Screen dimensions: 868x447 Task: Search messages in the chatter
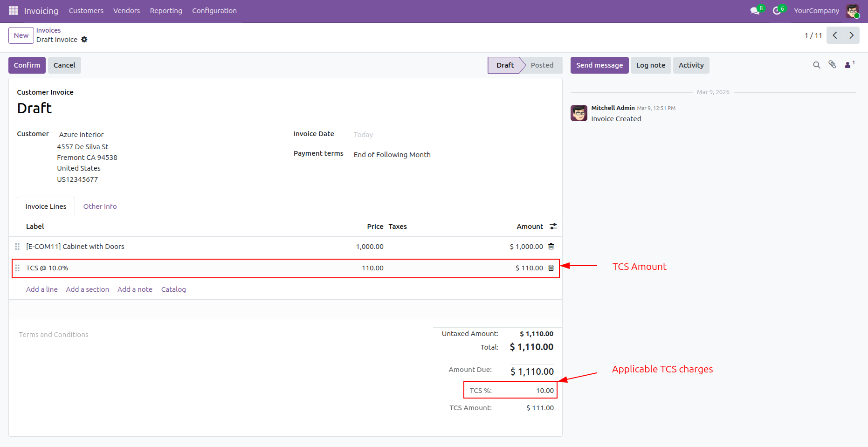pyautogui.click(x=816, y=65)
